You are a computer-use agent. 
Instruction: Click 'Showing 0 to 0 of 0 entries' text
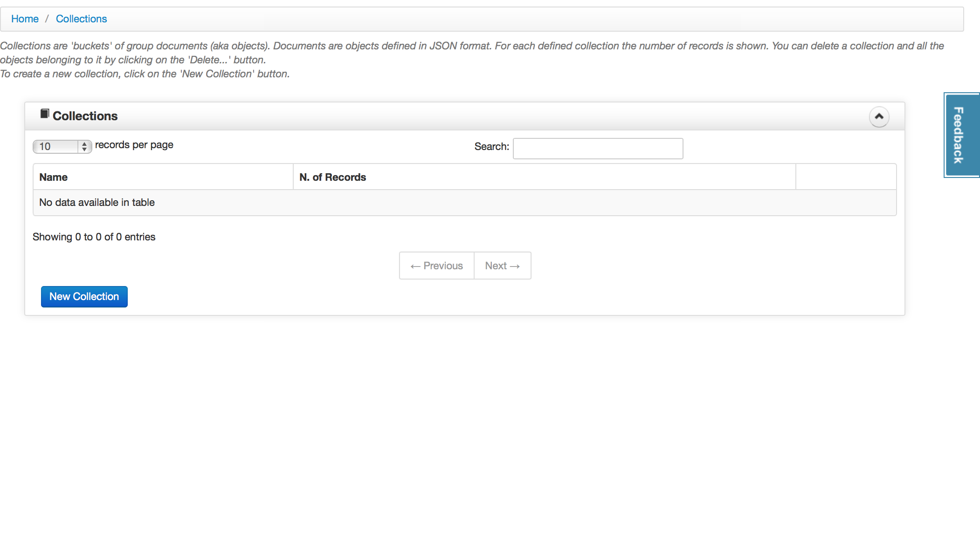pyautogui.click(x=94, y=237)
